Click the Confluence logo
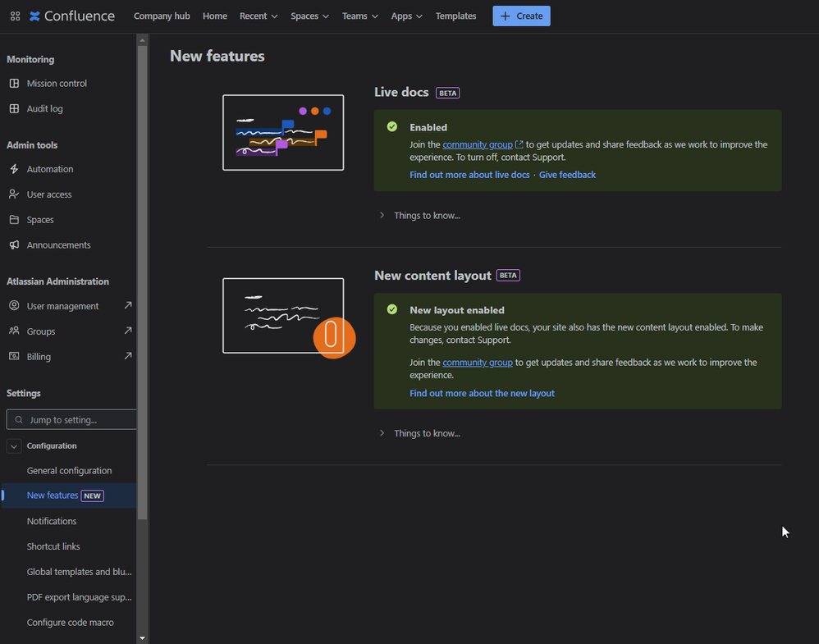The height and width of the screenshot is (644, 819). (x=72, y=16)
